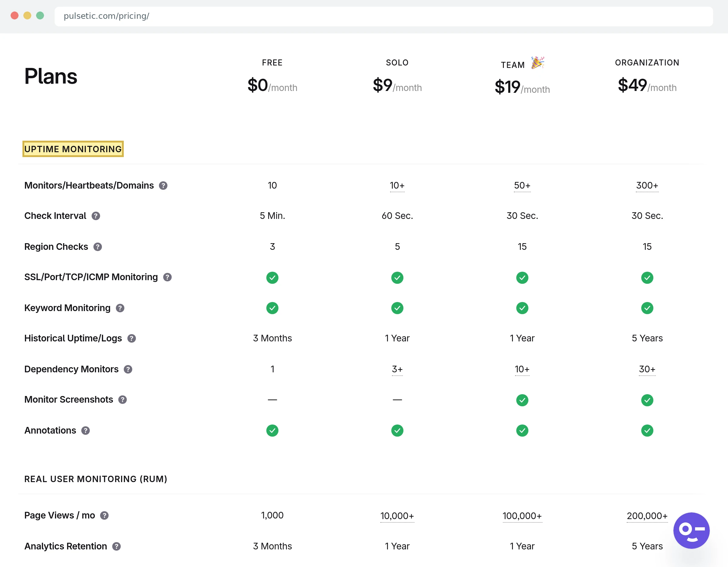Screen dimensions: 728x567
Task: Click Organization 30+ dependency monitors value
Action: click(x=647, y=369)
